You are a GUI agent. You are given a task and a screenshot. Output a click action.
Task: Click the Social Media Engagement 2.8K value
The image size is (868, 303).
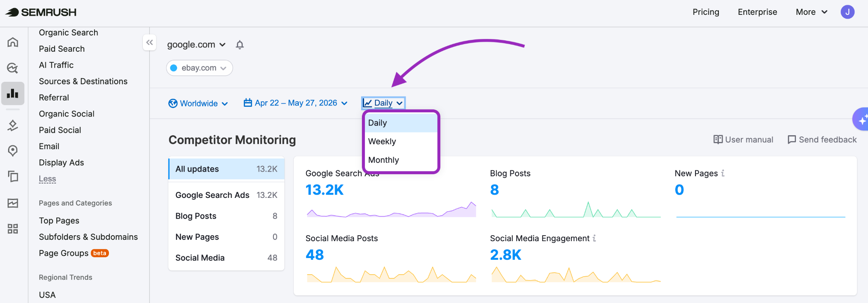(x=506, y=255)
